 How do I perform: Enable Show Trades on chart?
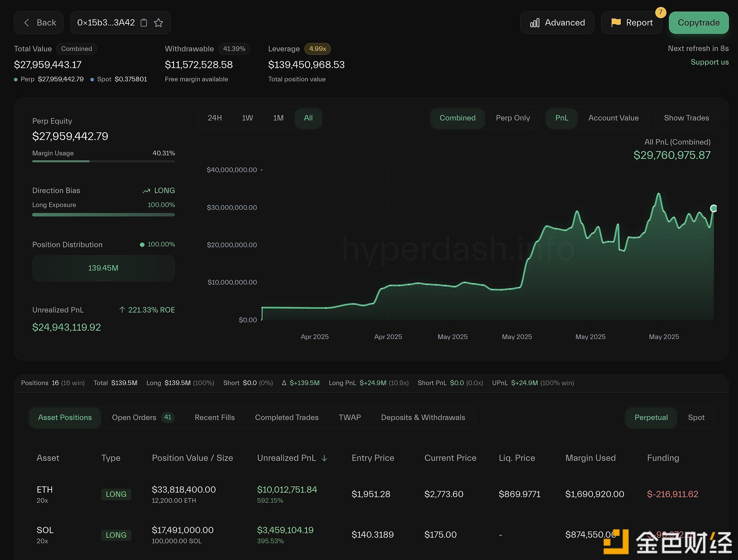[x=686, y=118]
